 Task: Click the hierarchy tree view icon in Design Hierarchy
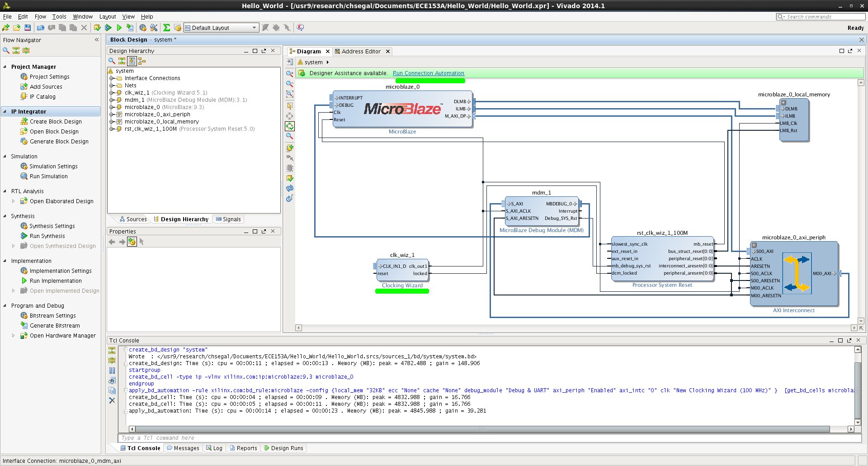[x=142, y=61]
